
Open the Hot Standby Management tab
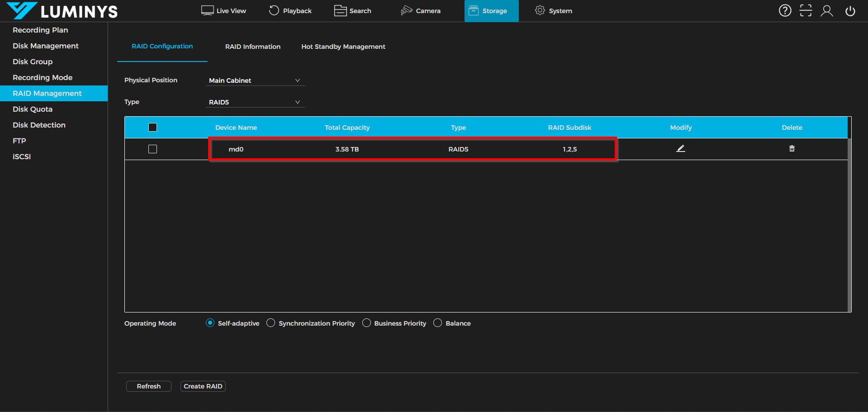[x=343, y=47]
